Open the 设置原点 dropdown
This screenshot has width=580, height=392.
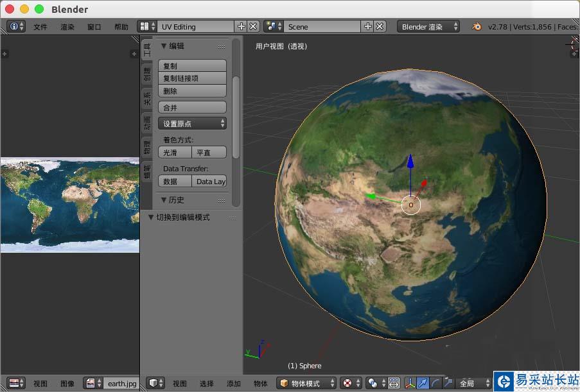point(193,123)
